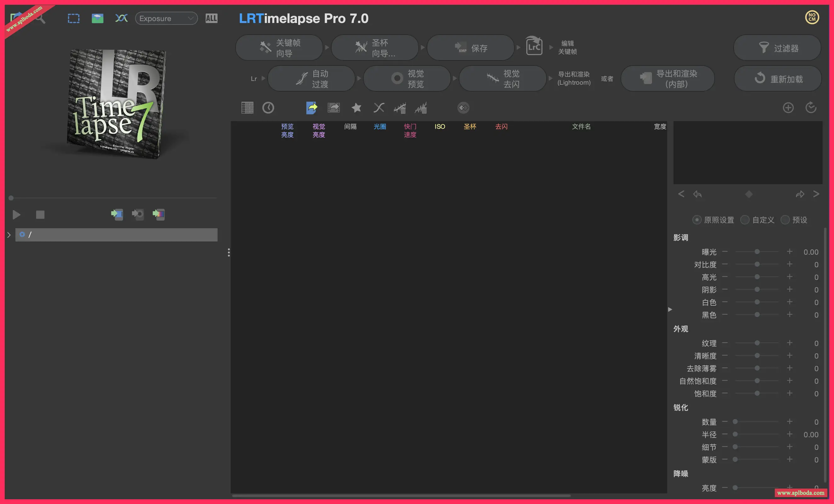Click the 关键帧向导 workflow button
834x504 pixels.
(x=279, y=48)
